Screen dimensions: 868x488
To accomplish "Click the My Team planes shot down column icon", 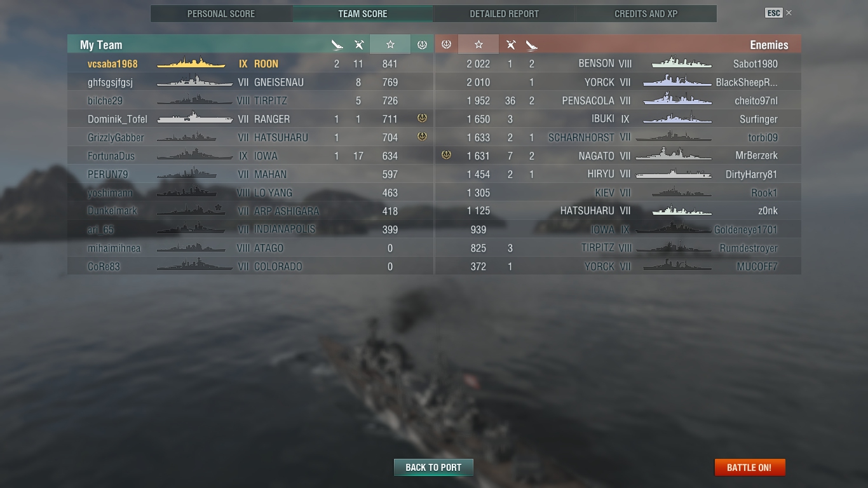I will pyautogui.click(x=337, y=44).
